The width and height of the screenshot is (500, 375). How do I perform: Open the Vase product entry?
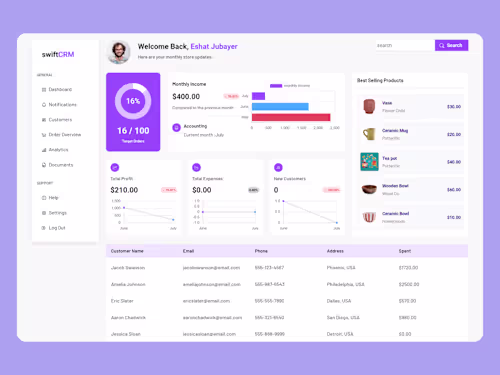click(410, 107)
